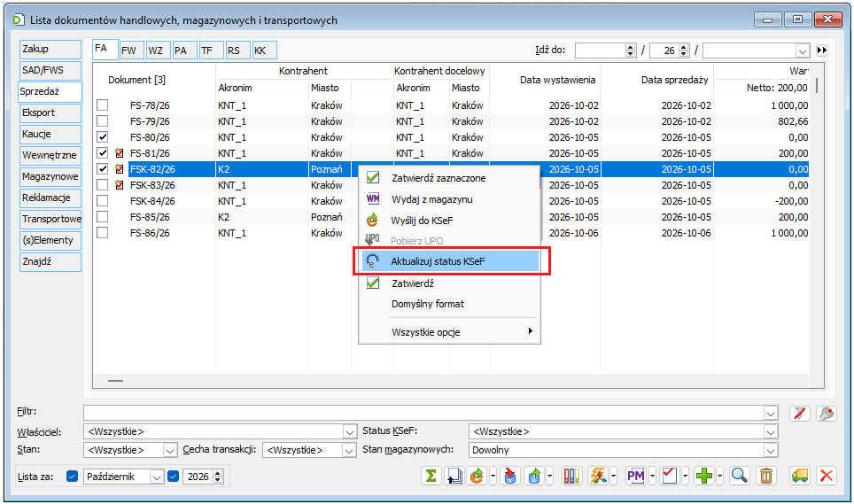Click the green plus add icon
This screenshot has width=854, height=504.
click(x=703, y=477)
